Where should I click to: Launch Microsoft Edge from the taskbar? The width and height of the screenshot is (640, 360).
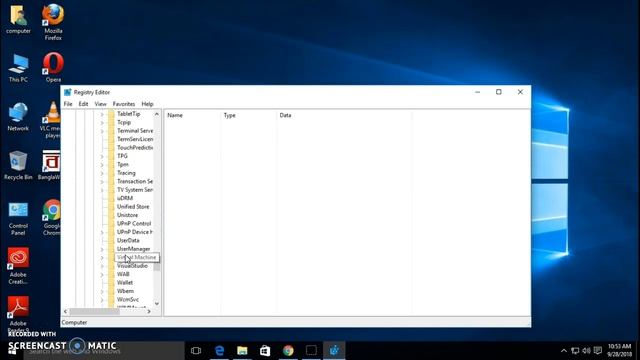[219, 351]
